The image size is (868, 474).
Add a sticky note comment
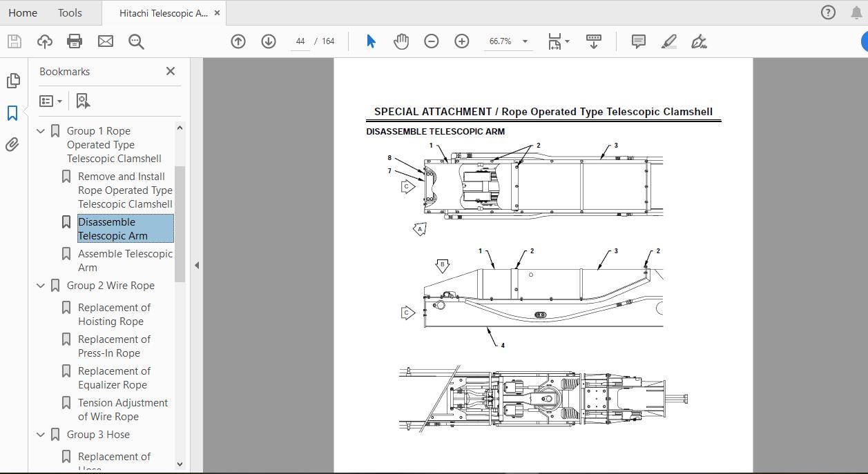tap(639, 41)
